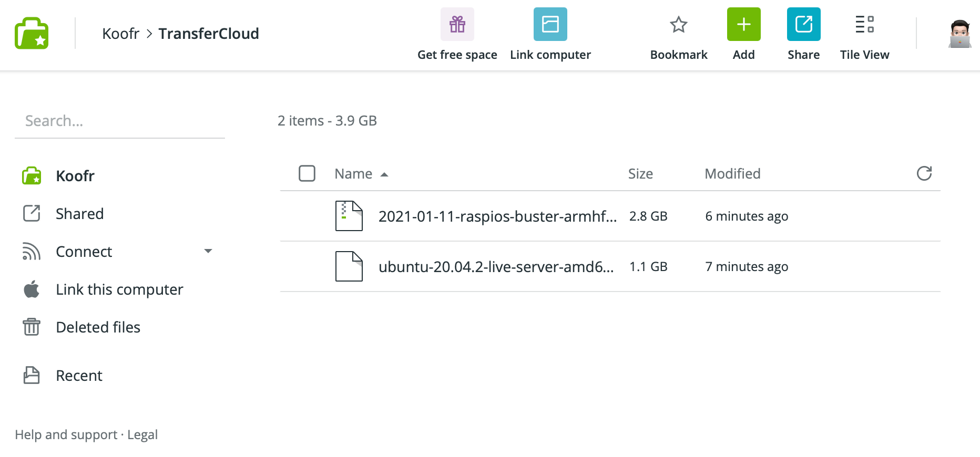Click the ubuntu file icon
Viewport: 980px width, 457px height.
click(349, 266)
